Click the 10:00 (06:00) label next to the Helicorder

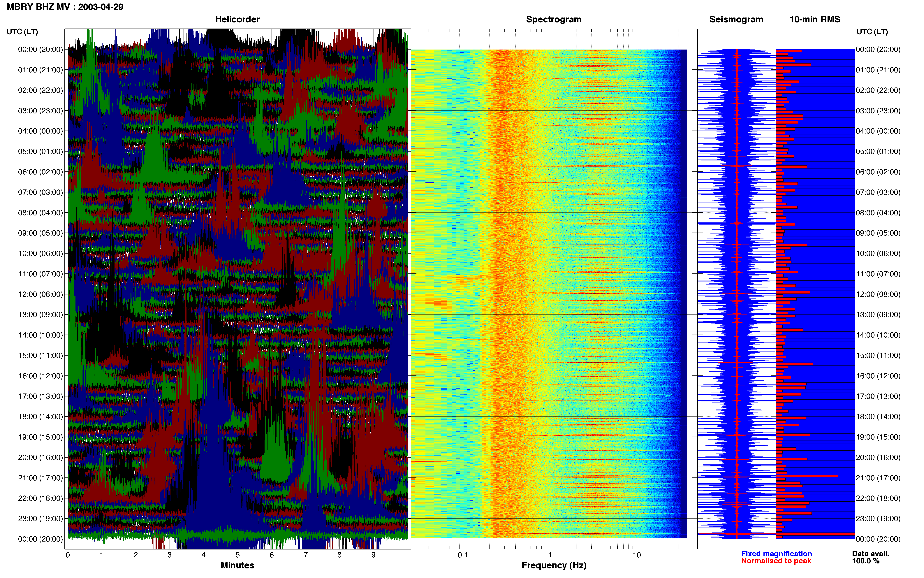[x=41, y=253]
